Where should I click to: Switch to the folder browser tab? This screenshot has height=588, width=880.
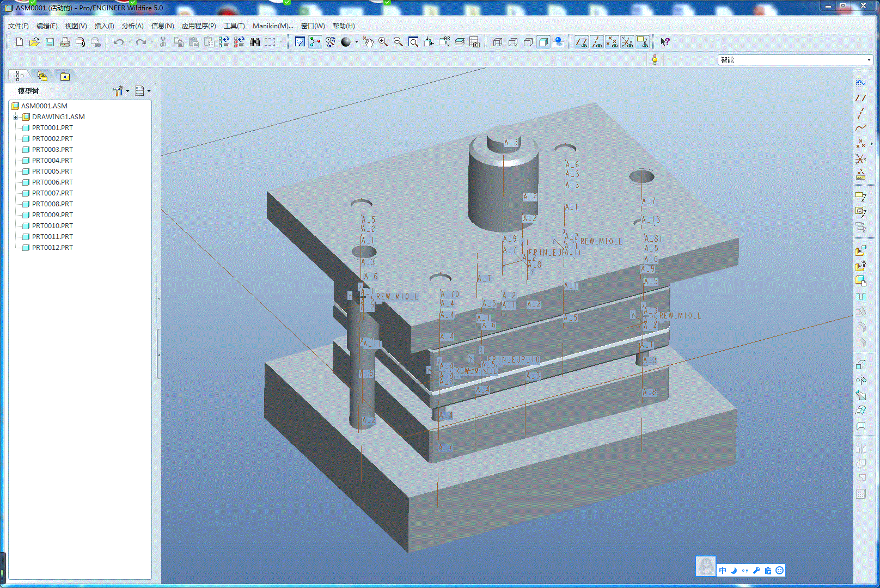[x=42, y=76]
